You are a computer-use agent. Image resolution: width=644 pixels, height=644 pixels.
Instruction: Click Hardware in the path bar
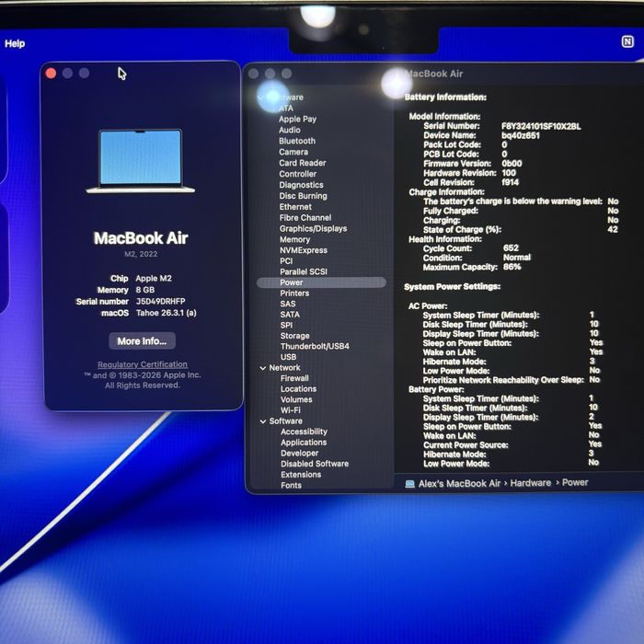click(530, 483)
